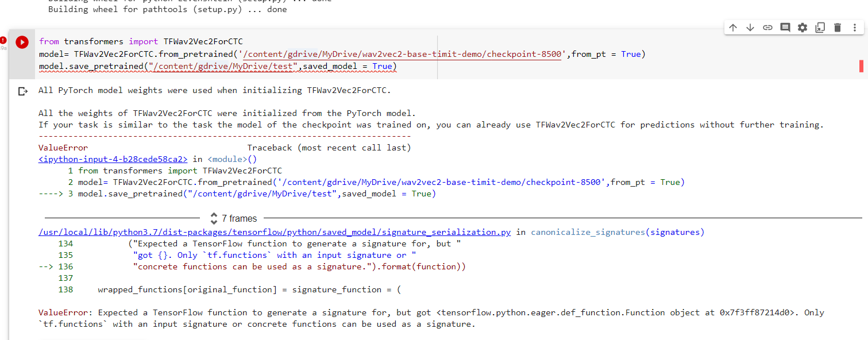The height and width of the screenshot is (340, 868).
Task: Open the ipython-input-4-b28cede58ca2 link
Action: point(113,159)
